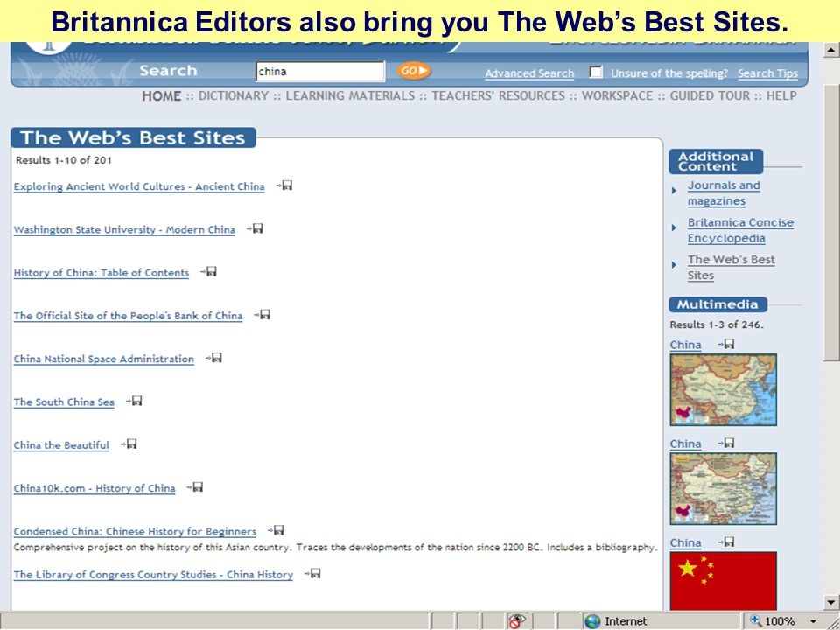This screenshot has height=630, width=840.
Task: Open China National Space Administration link
Action: (x=104, y=359)
